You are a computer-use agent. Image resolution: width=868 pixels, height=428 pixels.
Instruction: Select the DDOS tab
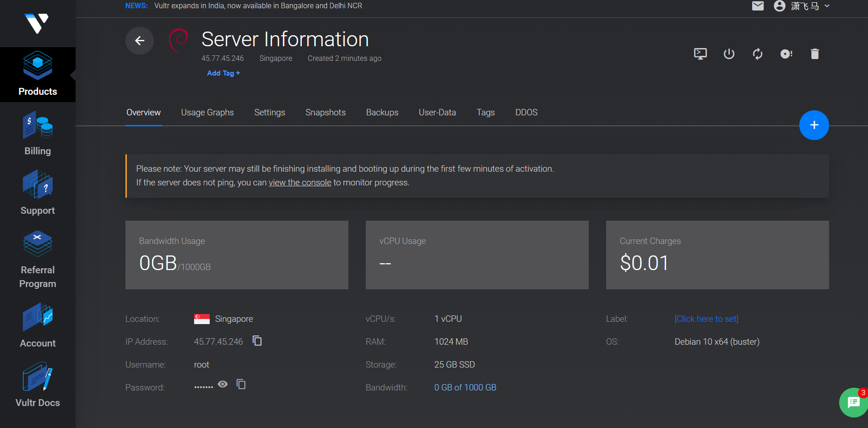[x=526, y=113]
